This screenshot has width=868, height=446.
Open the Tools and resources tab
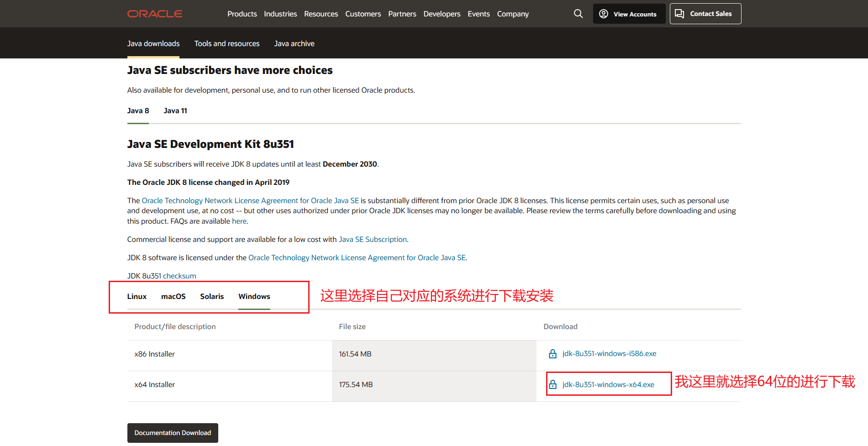coord(227,43)
